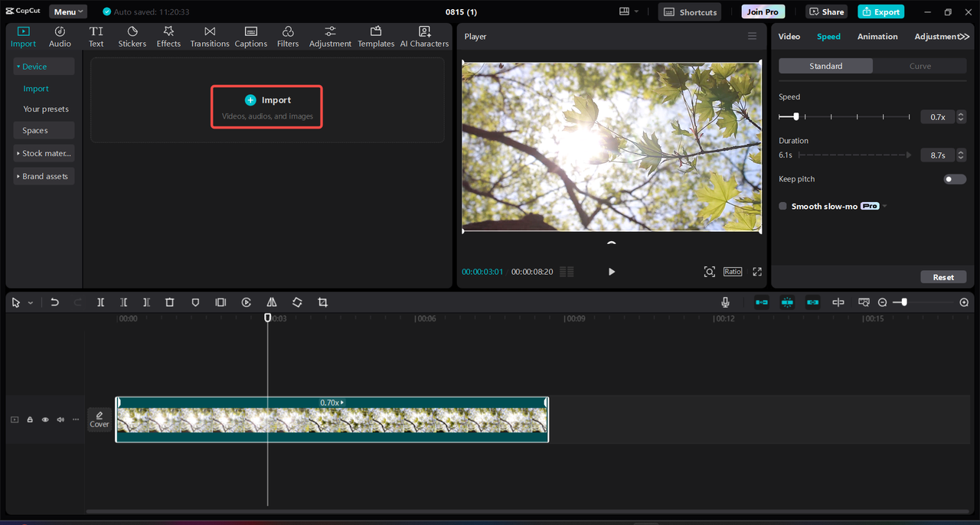The image size is (980, 525).
Task: Click the Reverse playback icon
Action: pyautogui.click(x=246, y=302)
